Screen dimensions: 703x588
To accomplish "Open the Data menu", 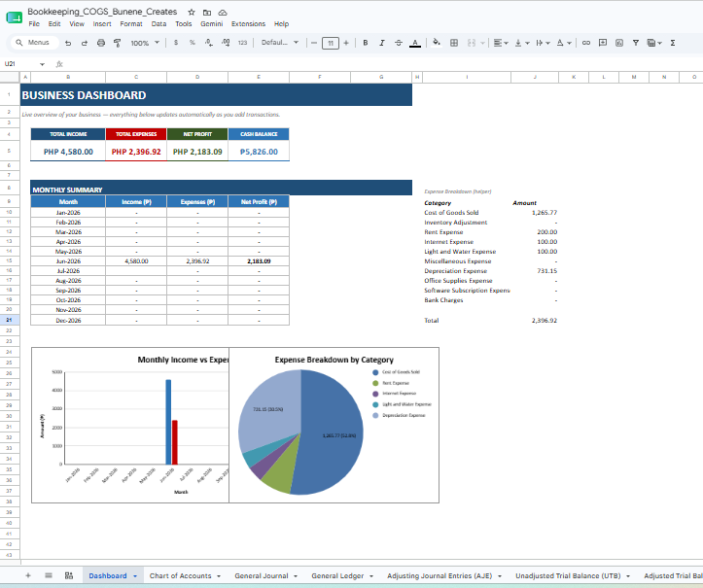I will pyautogui.click(x=158, y=23).
